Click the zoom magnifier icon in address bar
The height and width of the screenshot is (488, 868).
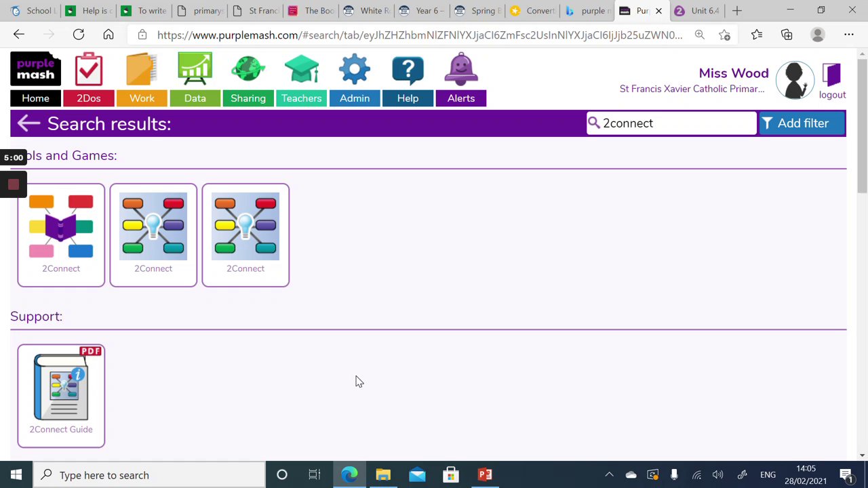coord(700,35)
